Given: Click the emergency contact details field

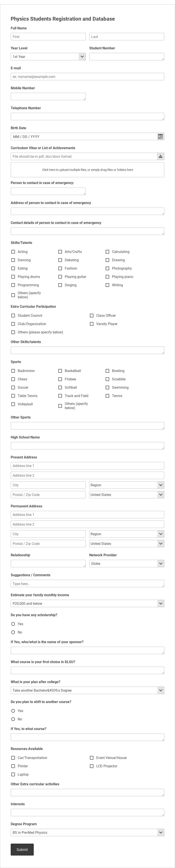Looking at the screenshot, I should pos(87,231).
